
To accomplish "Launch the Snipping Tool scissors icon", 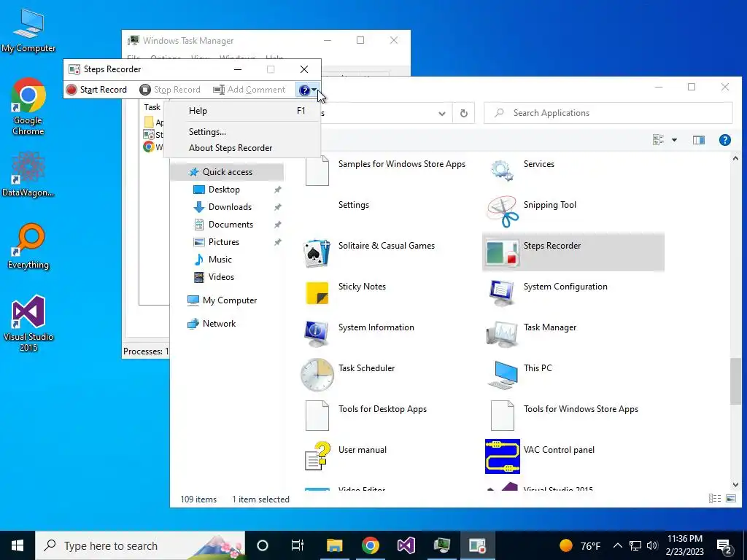I will [502, 211].
